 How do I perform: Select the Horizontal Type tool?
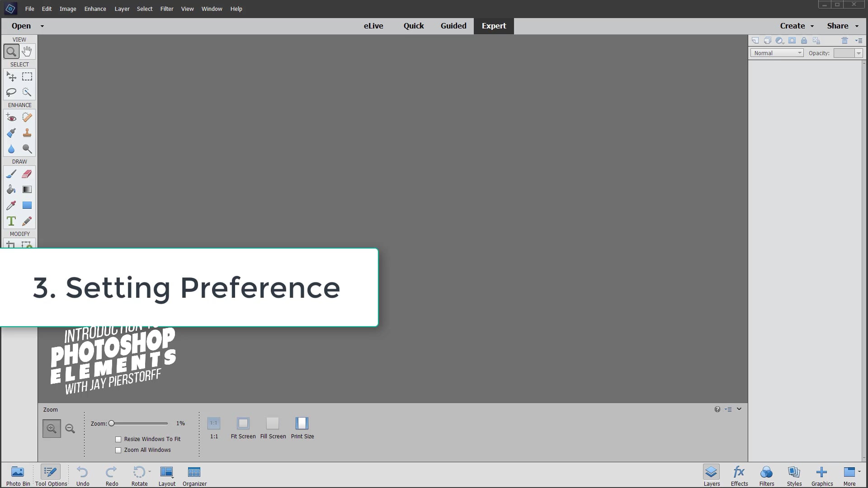pyautogui.click(x=11, y=221)
